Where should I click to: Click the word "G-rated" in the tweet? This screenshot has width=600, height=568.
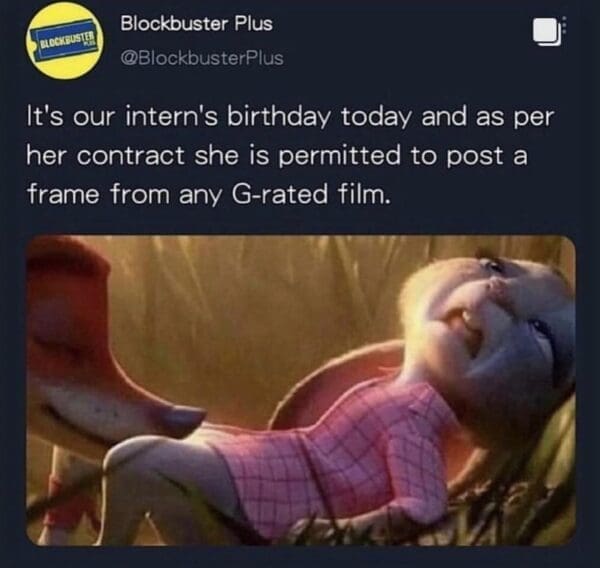[x=279, y=194]
